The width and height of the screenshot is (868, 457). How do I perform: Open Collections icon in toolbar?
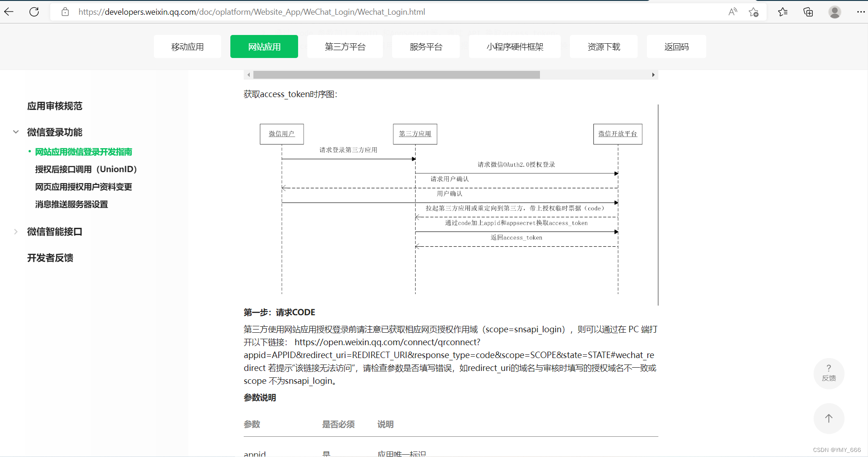click(x=808, y=12)
